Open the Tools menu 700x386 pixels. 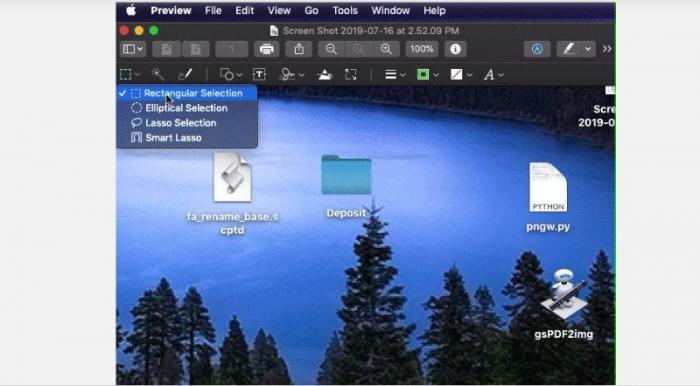[x=345, y=10]
